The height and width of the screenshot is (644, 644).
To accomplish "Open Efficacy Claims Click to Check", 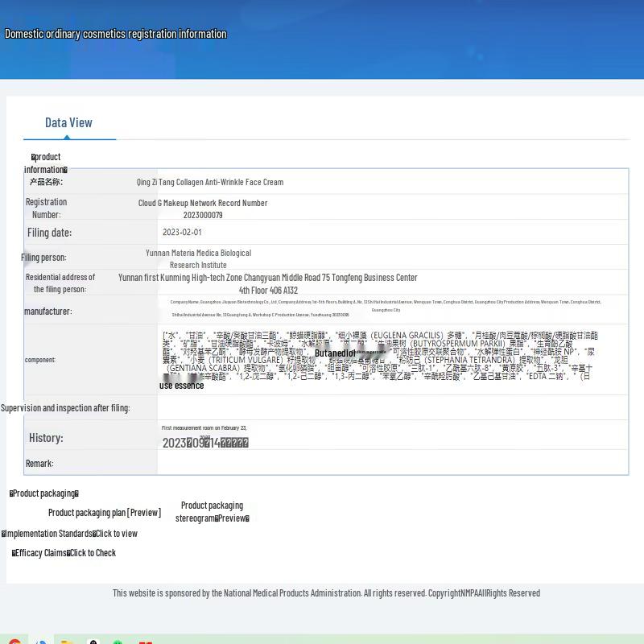I will [x=92, y=553].
